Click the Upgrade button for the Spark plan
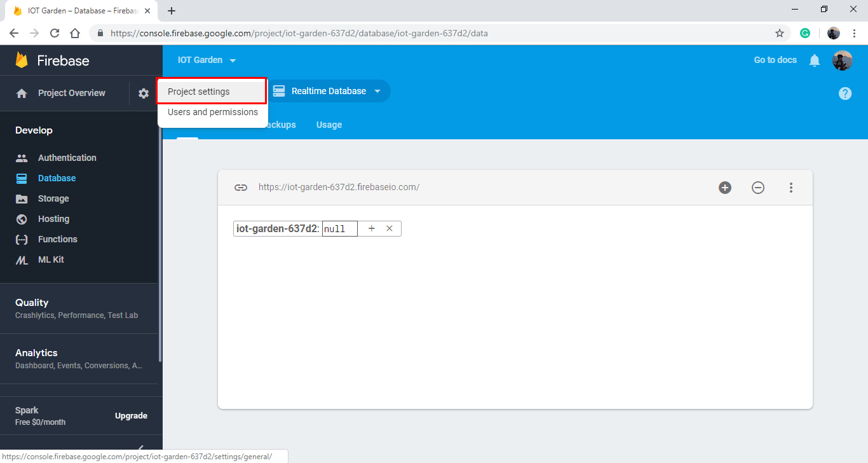This screenshot has height=463, width=868. [131, 415]
